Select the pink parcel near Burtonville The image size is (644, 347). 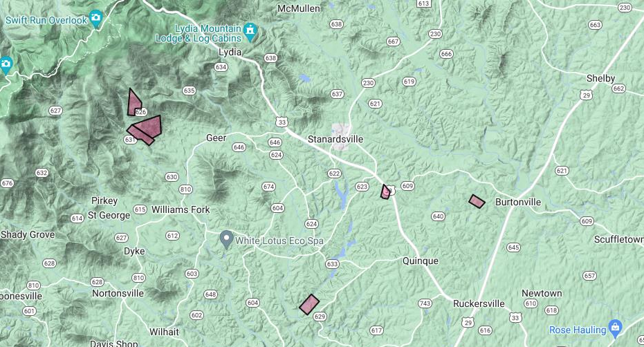[477, 201]
